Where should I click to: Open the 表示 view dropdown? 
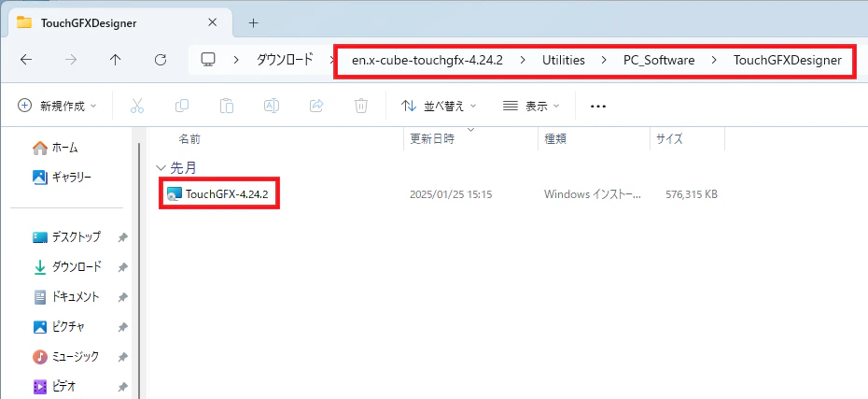[x=531, y=106]
